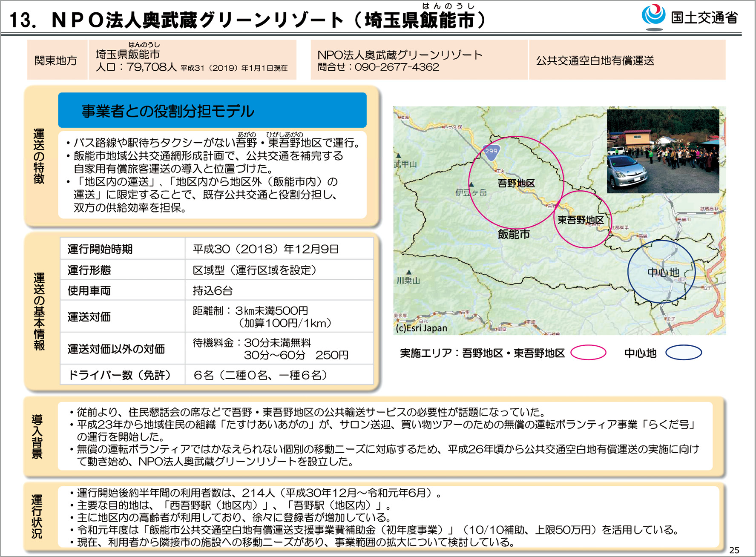Click the 伊豆ヶ岳 mountain label on the map
This screenshot has height=557, width=756.
click(x=471, y=192)
